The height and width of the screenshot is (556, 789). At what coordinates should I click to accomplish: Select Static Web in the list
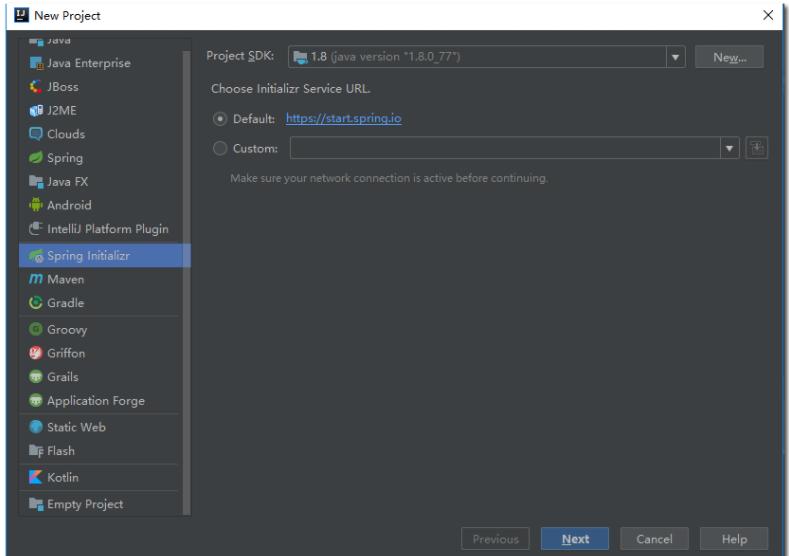coord(104,427)
